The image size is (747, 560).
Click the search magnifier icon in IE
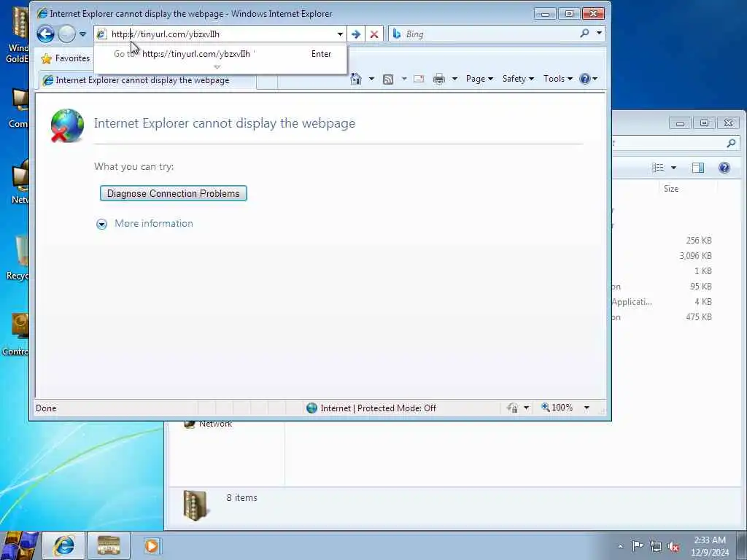[584, 34]
